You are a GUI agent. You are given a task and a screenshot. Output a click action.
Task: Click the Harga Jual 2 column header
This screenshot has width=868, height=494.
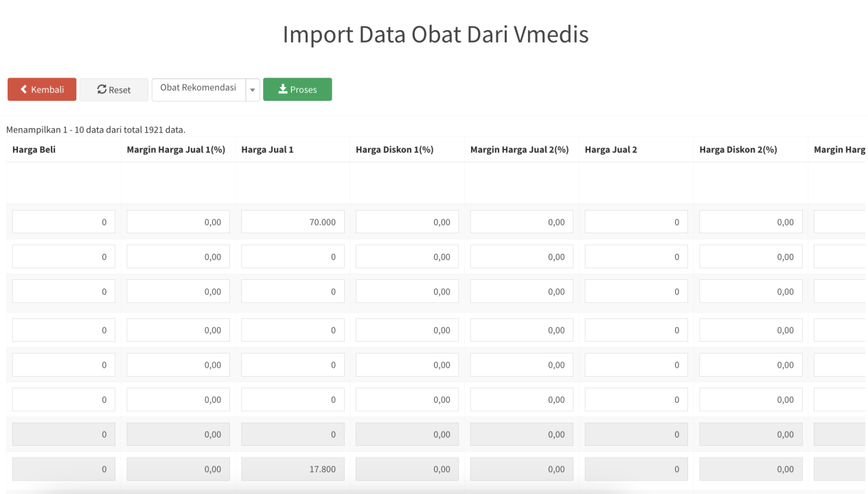tap(610, 150)
